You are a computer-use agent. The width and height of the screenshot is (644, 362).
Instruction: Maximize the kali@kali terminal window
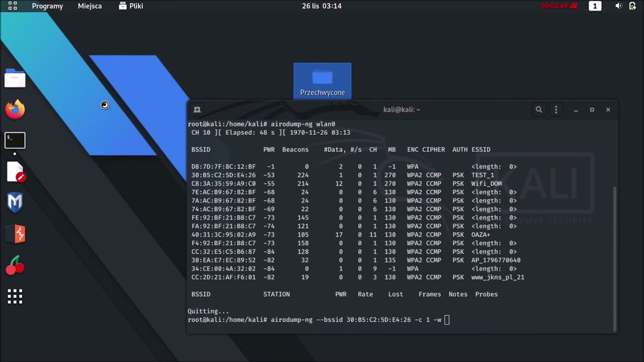592,110
